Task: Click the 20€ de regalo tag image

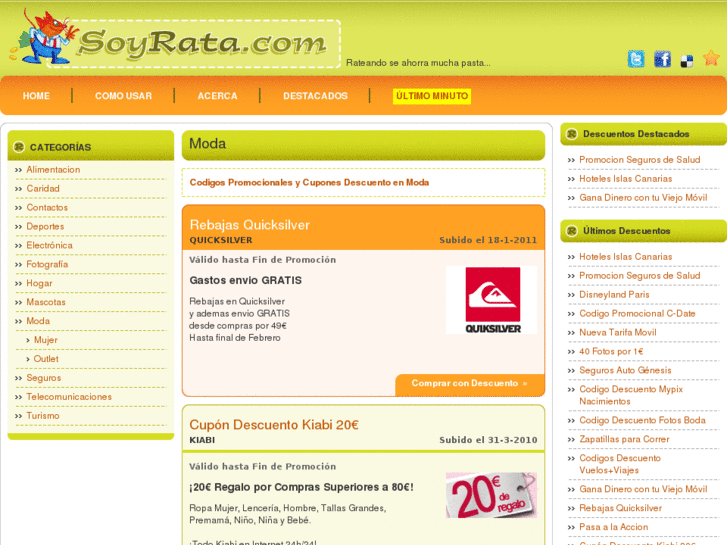Action: [x=491, y=495]
